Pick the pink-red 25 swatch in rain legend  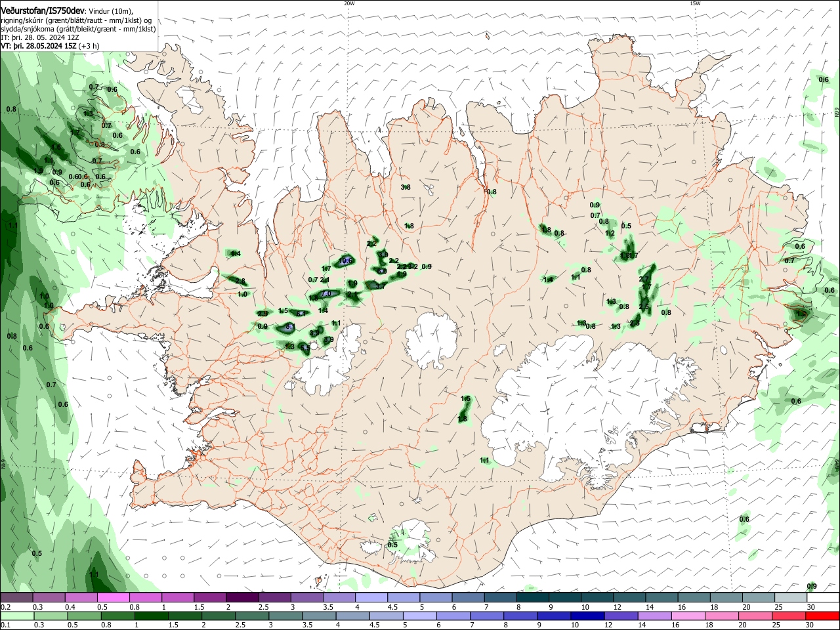pos(789,616)
